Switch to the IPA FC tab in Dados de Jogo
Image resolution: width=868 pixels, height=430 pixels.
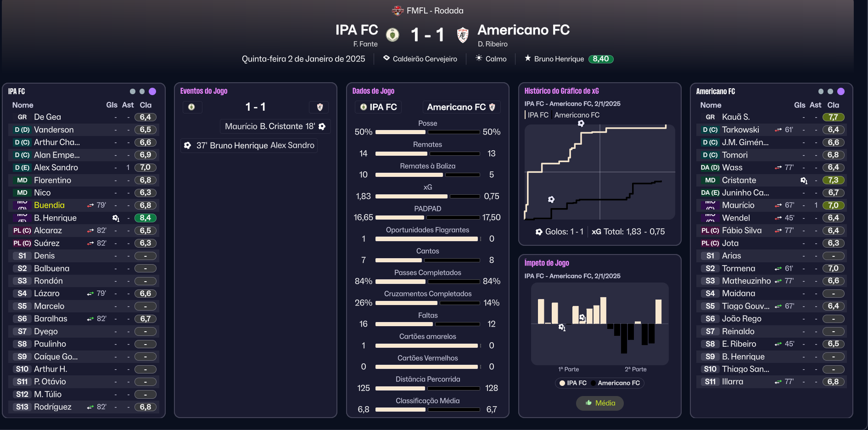378,107
